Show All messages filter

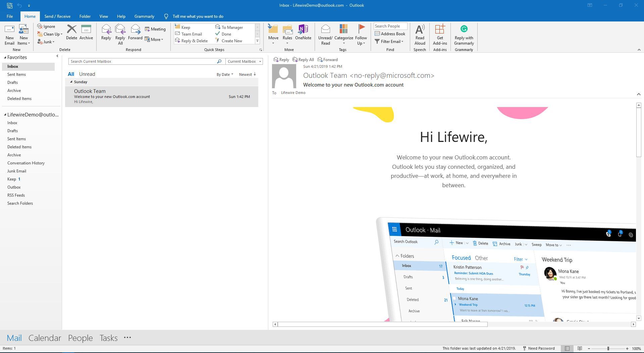click(x=71, y=74)
